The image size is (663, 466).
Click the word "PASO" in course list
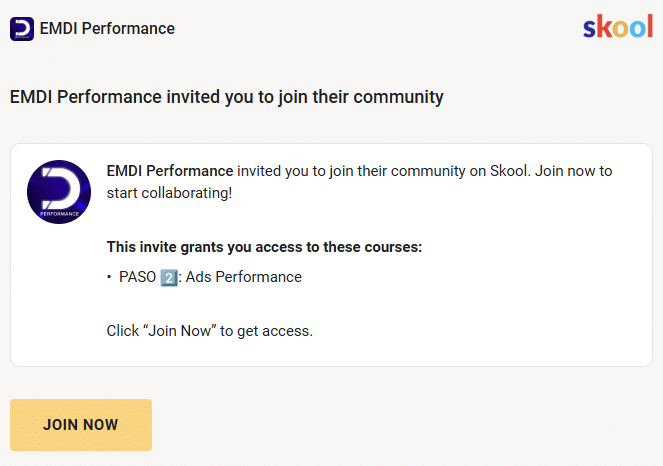coord(138,277)
